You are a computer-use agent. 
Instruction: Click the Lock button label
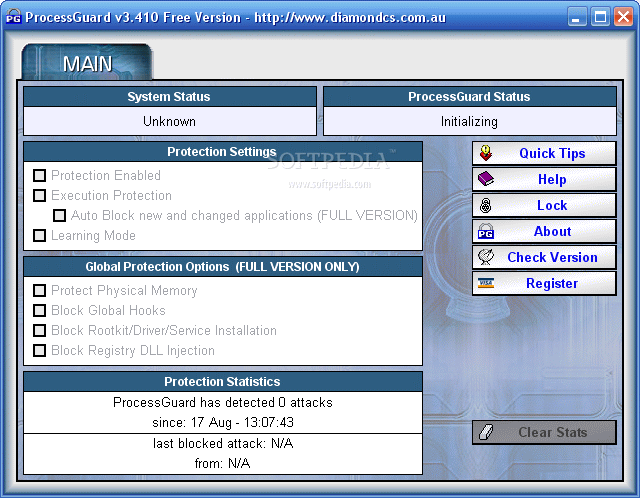[x=552, y=205]
